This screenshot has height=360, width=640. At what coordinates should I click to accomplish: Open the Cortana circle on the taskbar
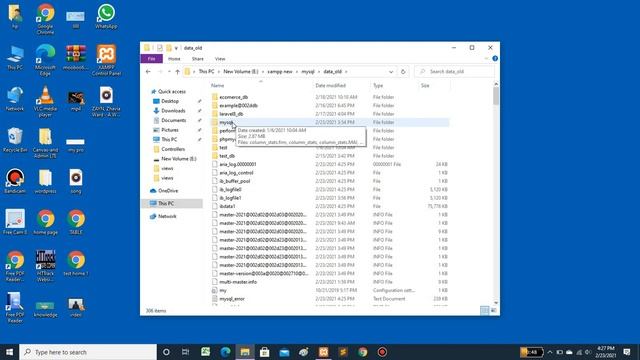(166, 352)
